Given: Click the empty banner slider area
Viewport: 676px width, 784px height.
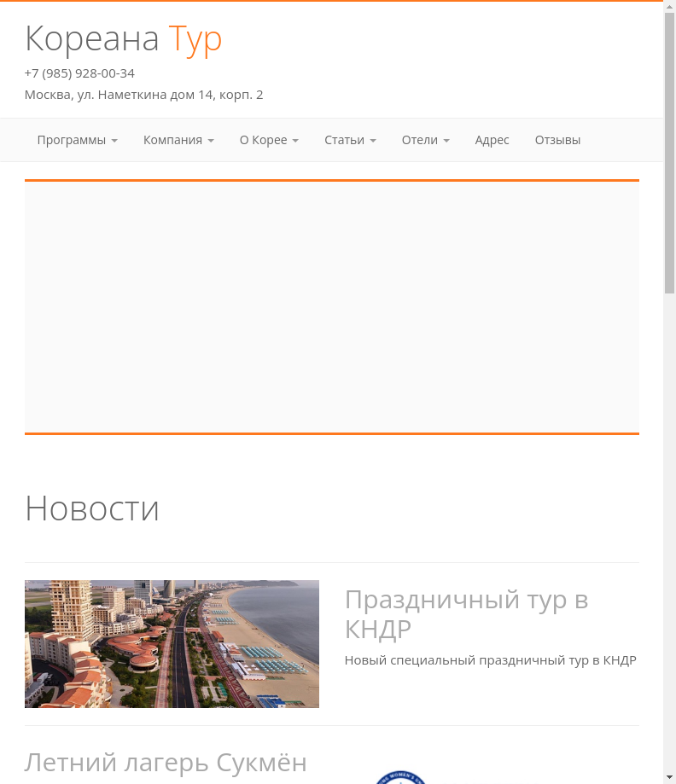Looking at the screenshot, I should [332, 307].
